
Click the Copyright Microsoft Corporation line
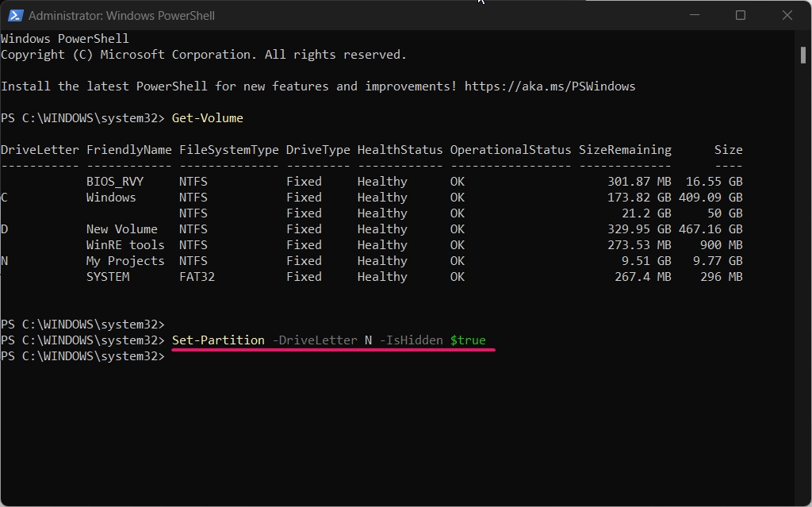pyautogui.click(x=204, y=55)
